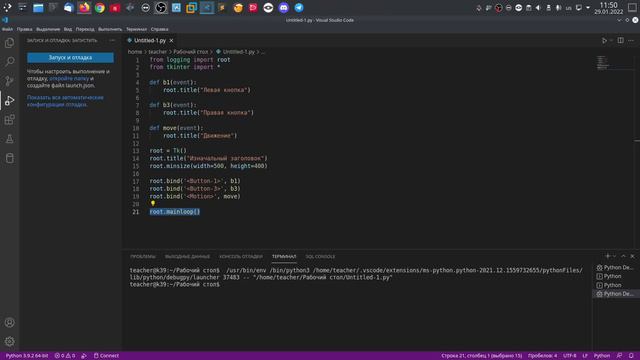This screenshot has height=360, width=640.
Task: Select the Untitled-1.py editor tab
Action: 150,40
